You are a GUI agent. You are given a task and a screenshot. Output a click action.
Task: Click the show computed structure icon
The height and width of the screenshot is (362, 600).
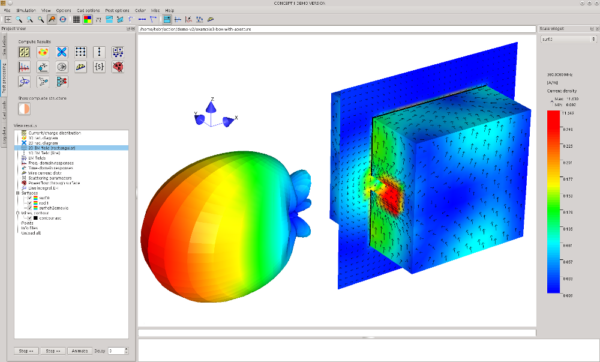point(24,109)
